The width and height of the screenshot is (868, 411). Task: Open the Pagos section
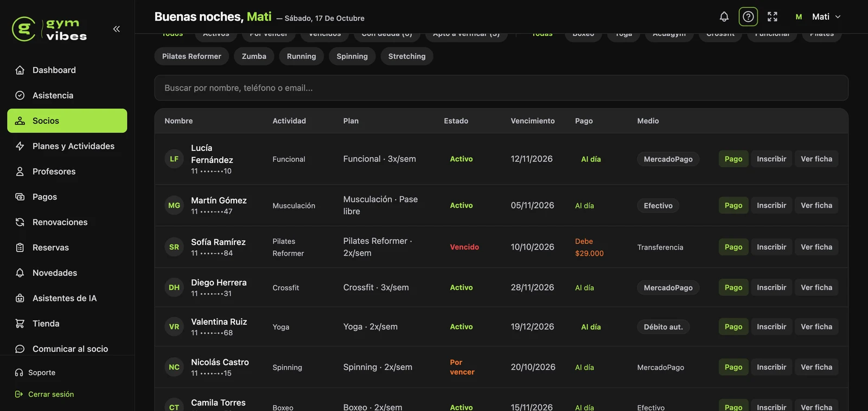[x=67, y=197]
